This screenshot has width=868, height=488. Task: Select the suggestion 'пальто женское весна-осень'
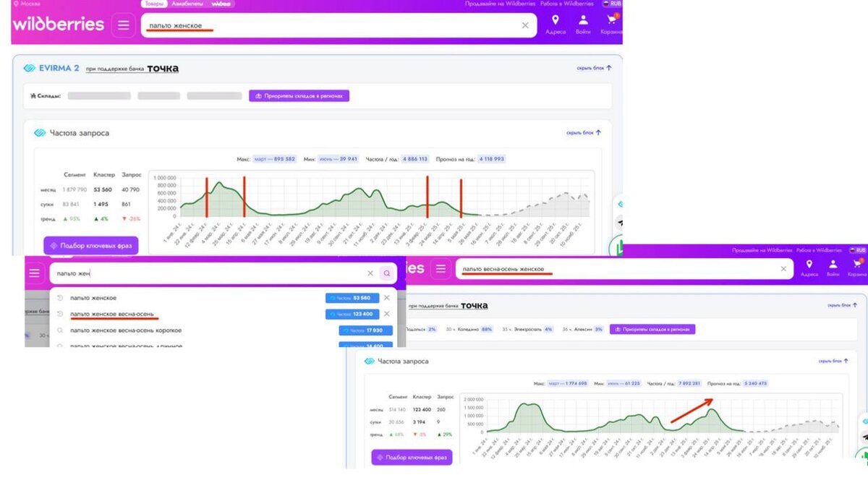(x=112, y=314)
